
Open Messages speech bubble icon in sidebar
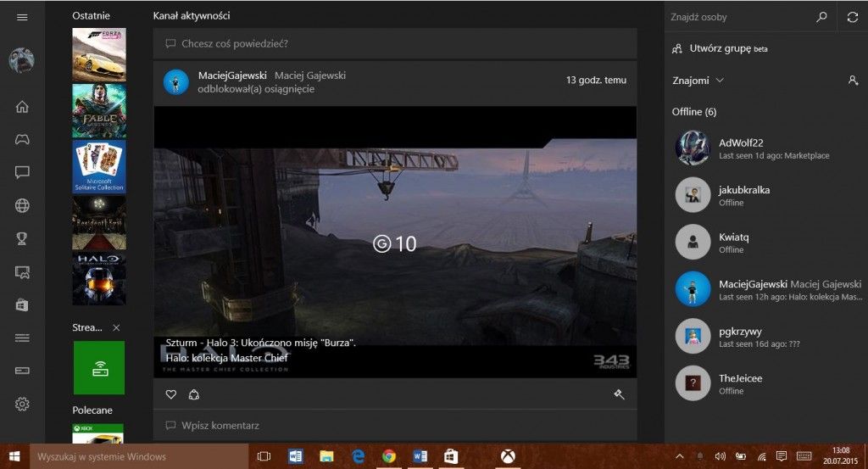pyautogui.click(x=22, y=172)
